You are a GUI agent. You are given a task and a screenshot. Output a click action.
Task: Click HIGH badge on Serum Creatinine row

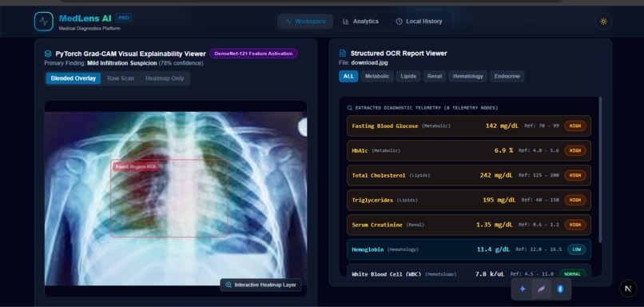click(x=575, y=225)
